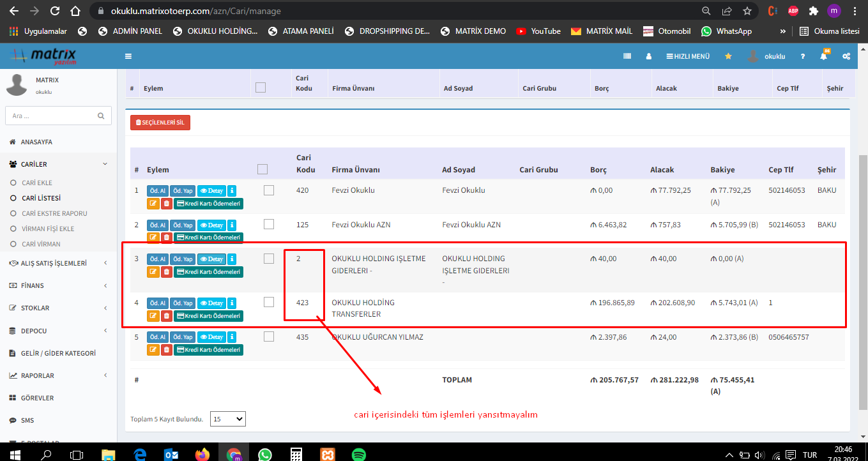Click the sidebar Ara search field
This screenshot has height=461, width=868.
(51, 116)
